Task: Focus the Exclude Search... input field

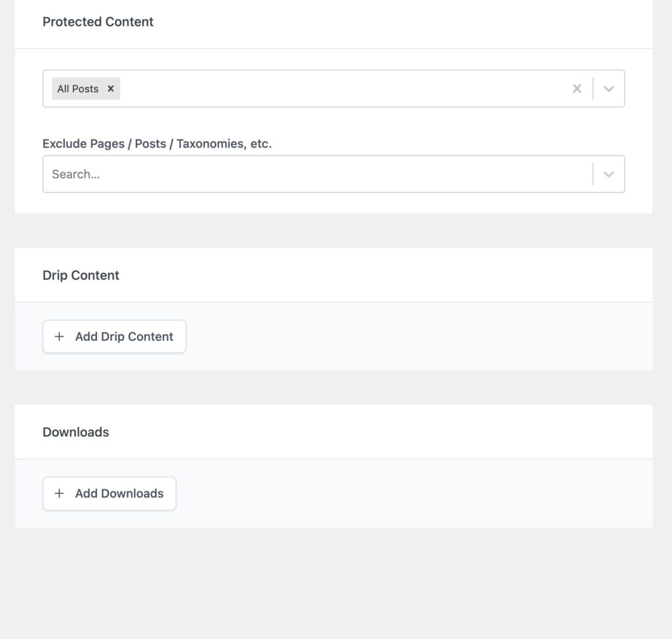Action: 317,174
